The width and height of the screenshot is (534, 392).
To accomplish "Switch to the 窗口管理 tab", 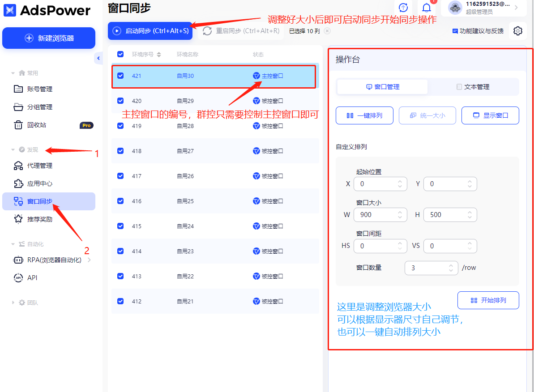I will pos(382,87).
